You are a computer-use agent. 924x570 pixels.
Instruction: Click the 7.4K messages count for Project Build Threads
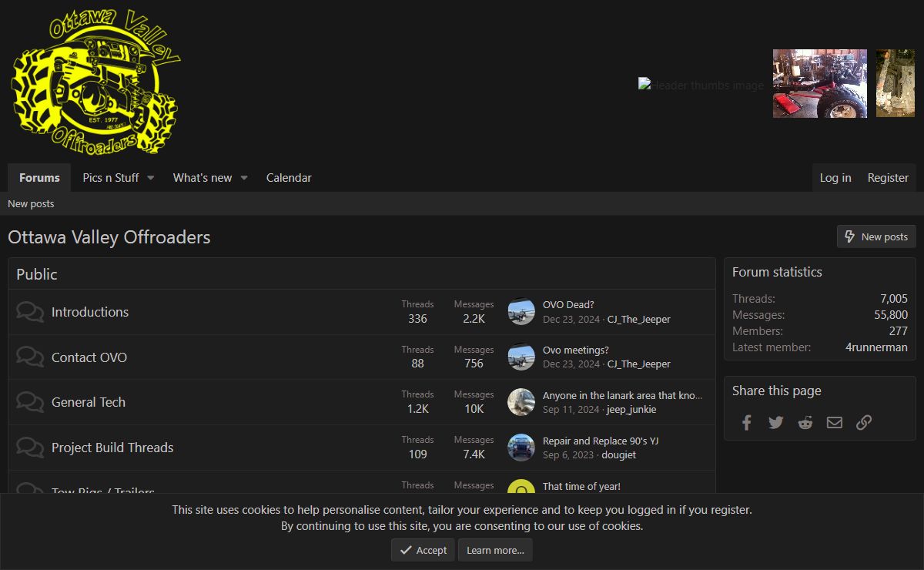474,454
